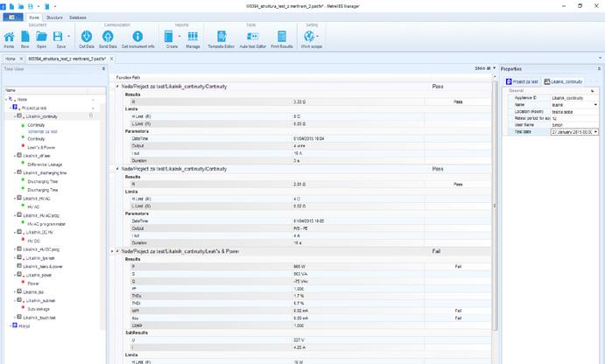Open a file with the Open icon

click(41, 37)
